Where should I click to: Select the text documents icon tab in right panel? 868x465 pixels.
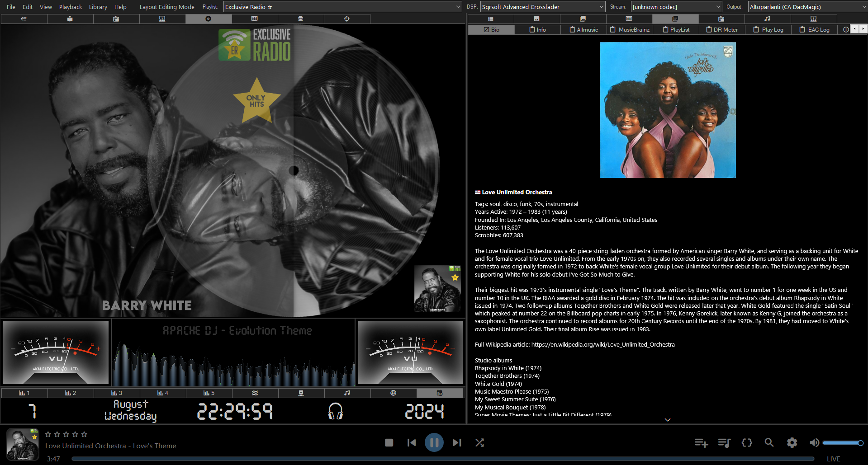pyautogui.click(x=675, y=19)
